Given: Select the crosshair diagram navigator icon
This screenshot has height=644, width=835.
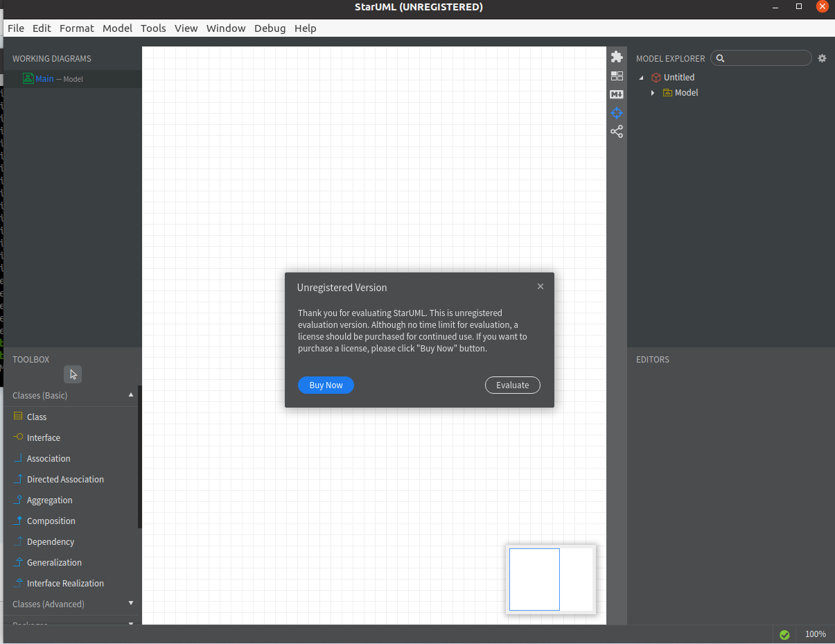Looking at the screenshot, I should [x=617, y=113].
